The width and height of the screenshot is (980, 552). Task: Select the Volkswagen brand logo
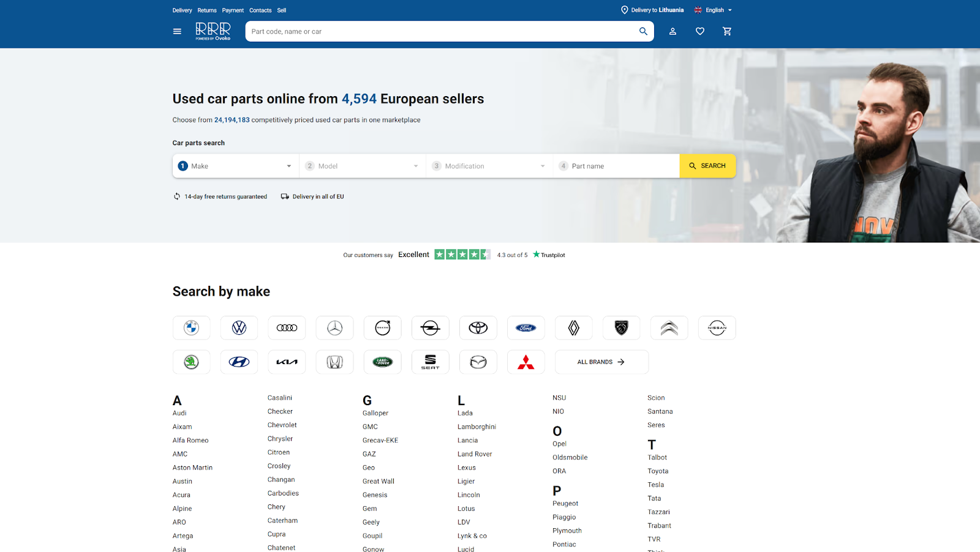pos(239,328)
